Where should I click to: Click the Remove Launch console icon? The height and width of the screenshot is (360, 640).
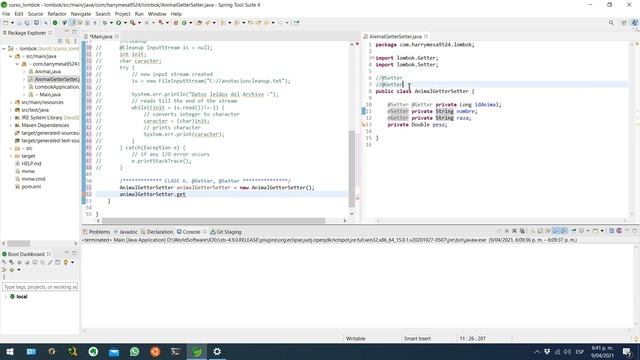pyautogui.click(x=514, y=231)
